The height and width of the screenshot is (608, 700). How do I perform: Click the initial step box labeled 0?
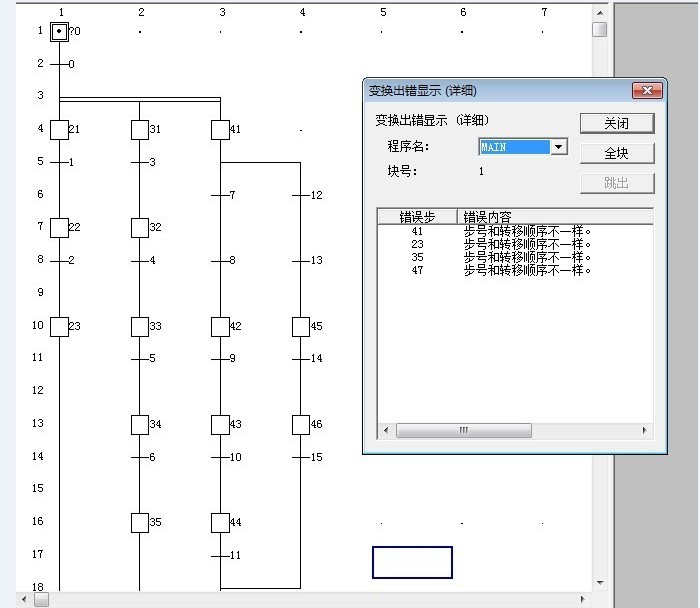tap(60, 31)
